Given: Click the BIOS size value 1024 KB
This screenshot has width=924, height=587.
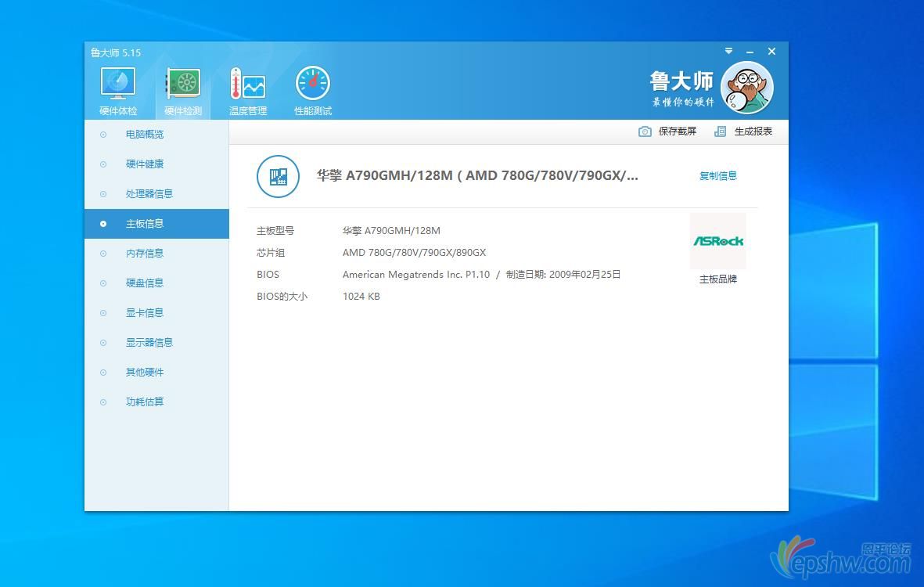Looking at the screenshot, I should (361, 296).
